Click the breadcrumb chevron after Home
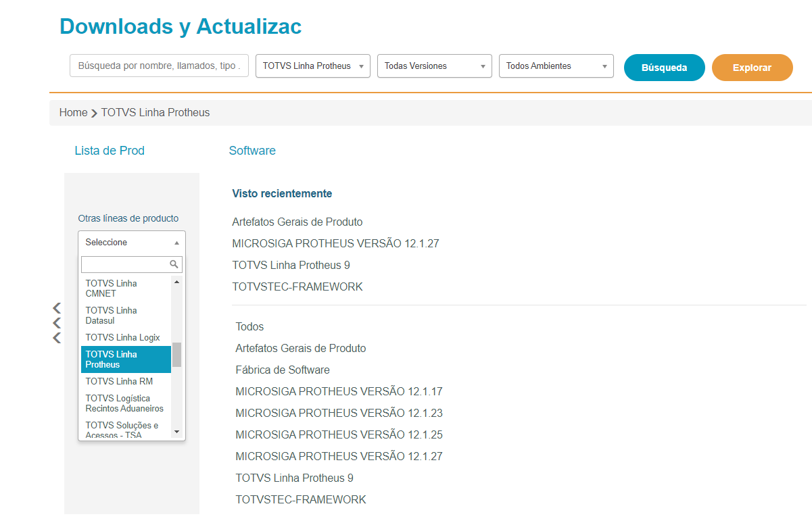This screenshot has height=523, width=812. pos(94,114)
